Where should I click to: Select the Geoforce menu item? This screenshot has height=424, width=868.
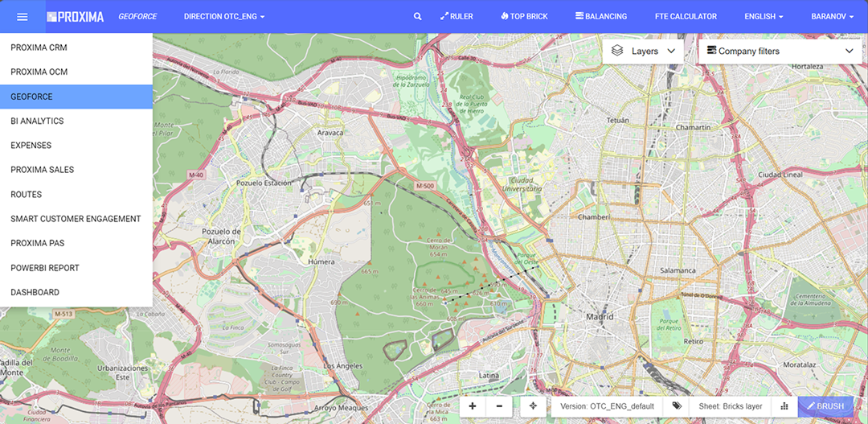pyautogui.click(x=76, y=97)
